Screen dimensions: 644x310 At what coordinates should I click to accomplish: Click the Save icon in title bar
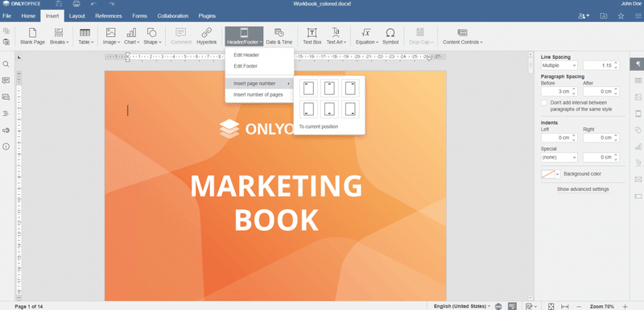pyautogui.click(x=59, y=4)
